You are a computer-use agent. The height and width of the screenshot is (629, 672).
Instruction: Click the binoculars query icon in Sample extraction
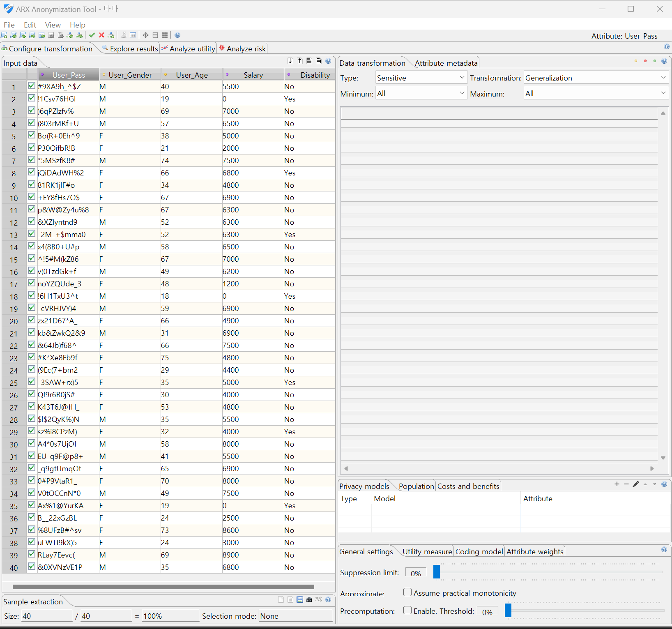[x=309, y=600]
